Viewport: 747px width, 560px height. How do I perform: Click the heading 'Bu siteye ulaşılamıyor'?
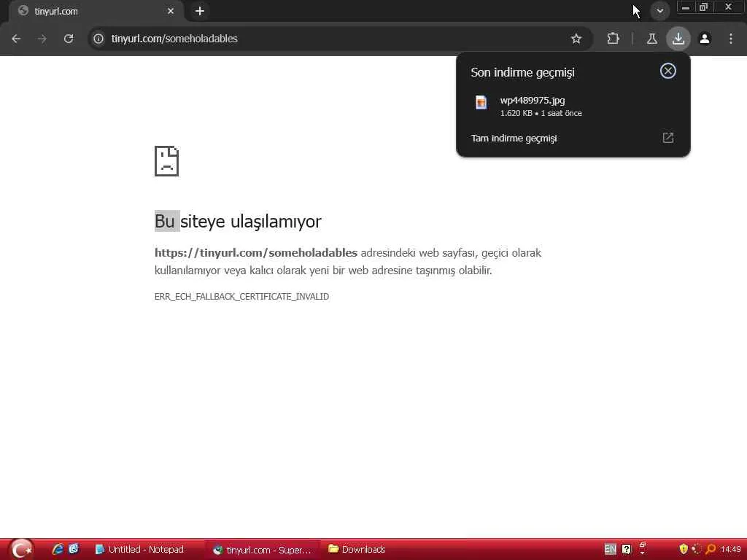click(x=238, y=222)
